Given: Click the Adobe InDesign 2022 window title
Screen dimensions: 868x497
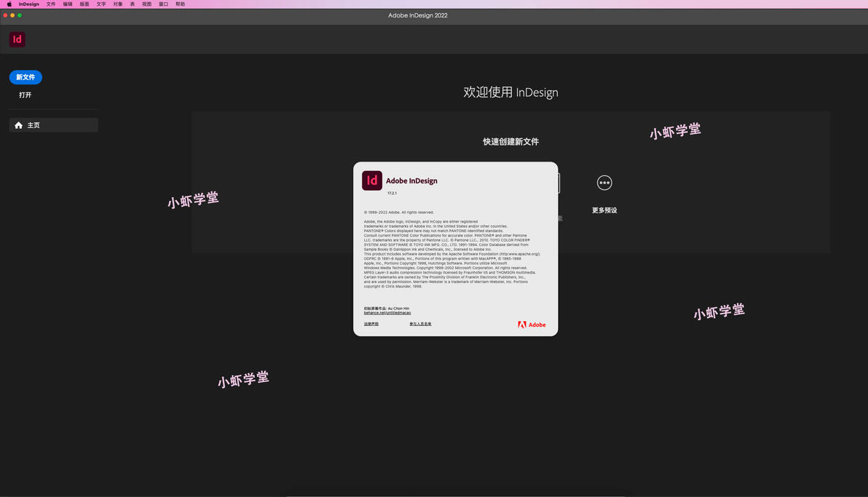Looking at the screenshot, I should click(x=417, y=15).
